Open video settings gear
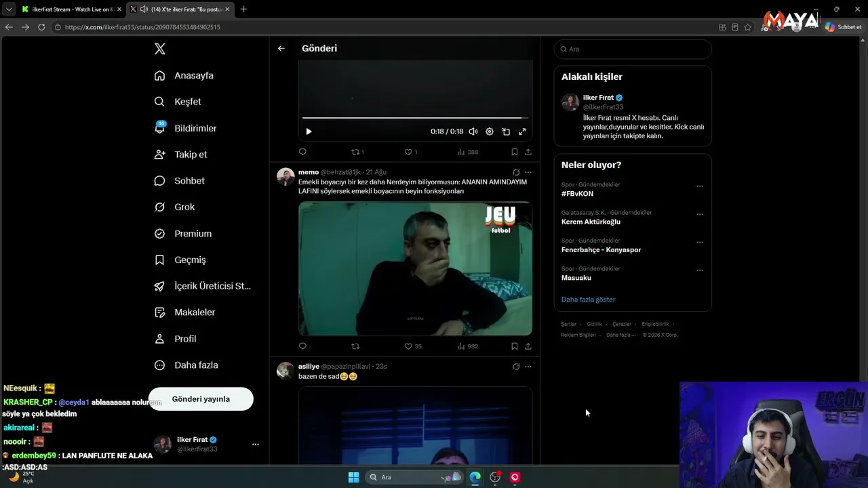Image resolution: width=868 pixels, height=488 pixels. 490,131
